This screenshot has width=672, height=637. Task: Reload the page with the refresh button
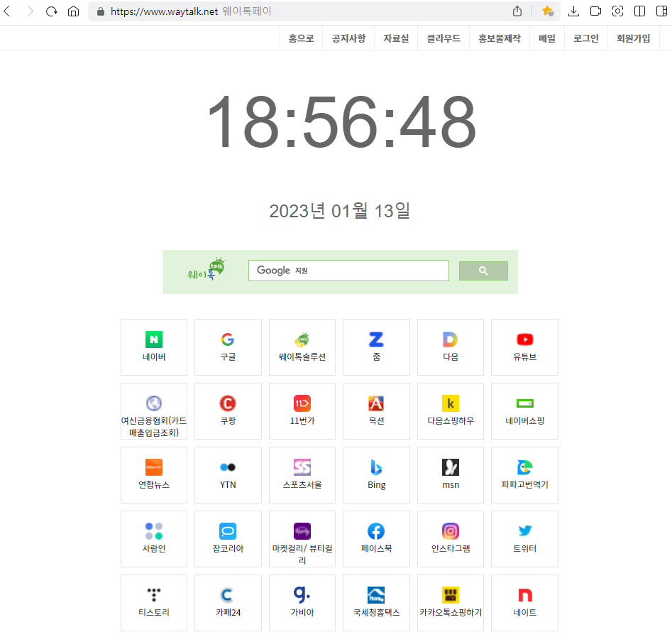click(x=51, y=11)
